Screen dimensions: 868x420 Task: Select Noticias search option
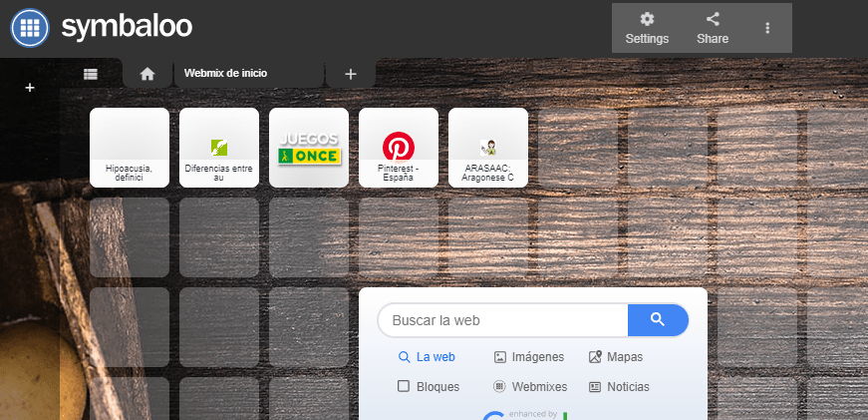coord(619,387)
